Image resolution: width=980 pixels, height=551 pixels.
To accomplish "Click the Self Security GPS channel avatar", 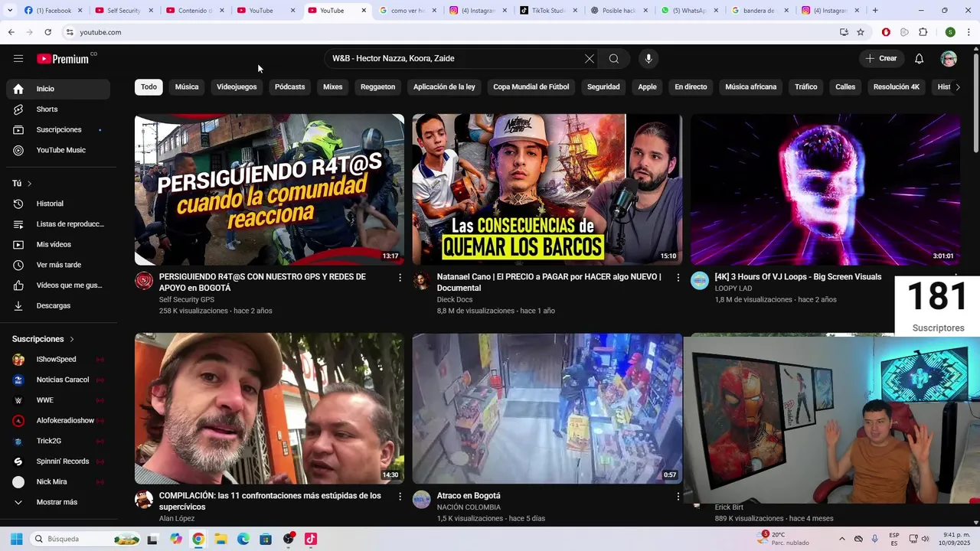I will click(144, 281).
